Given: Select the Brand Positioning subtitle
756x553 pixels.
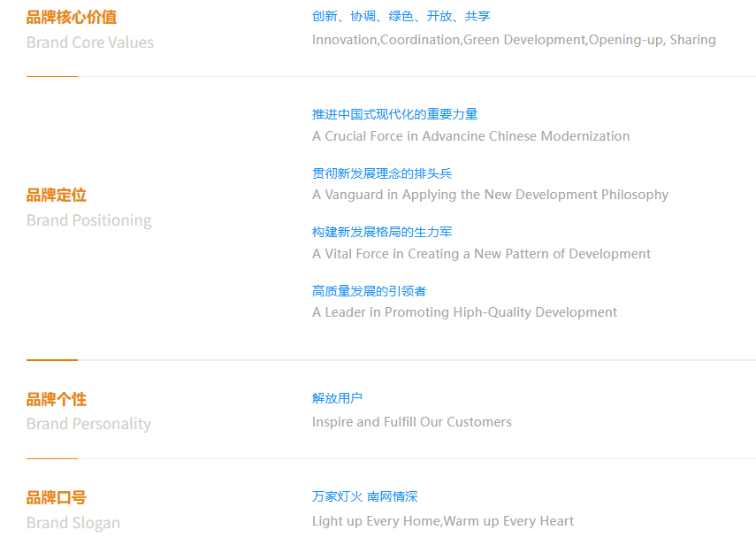Looking at the screenshot, I should coord(88,220).
